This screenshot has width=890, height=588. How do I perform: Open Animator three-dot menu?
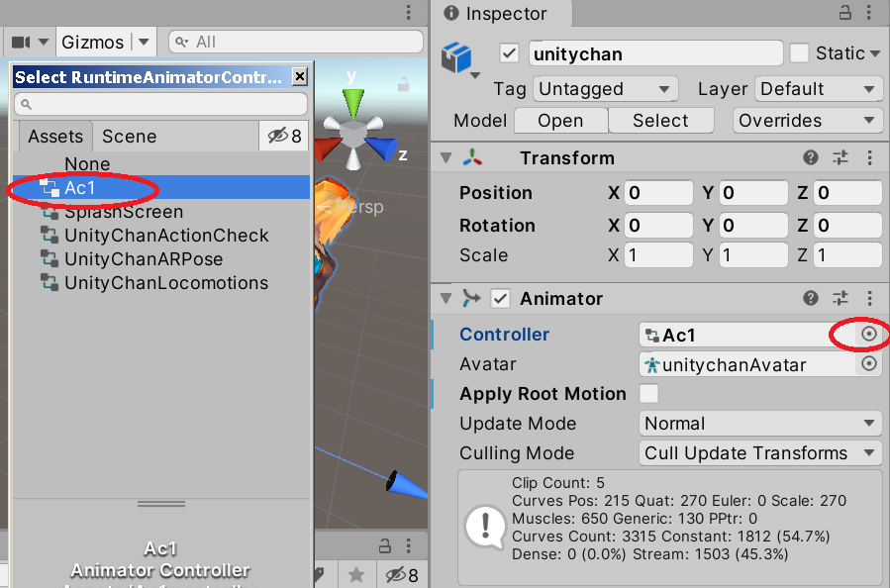869,298
